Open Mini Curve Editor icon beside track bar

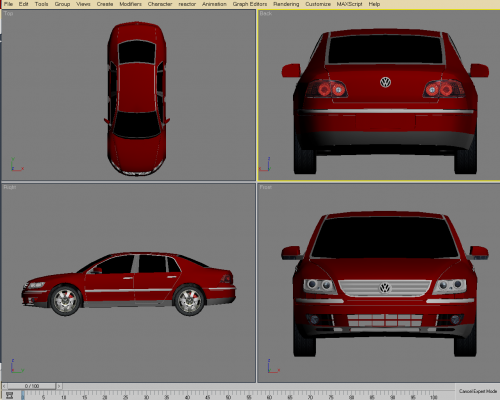[x=9, y=395]
